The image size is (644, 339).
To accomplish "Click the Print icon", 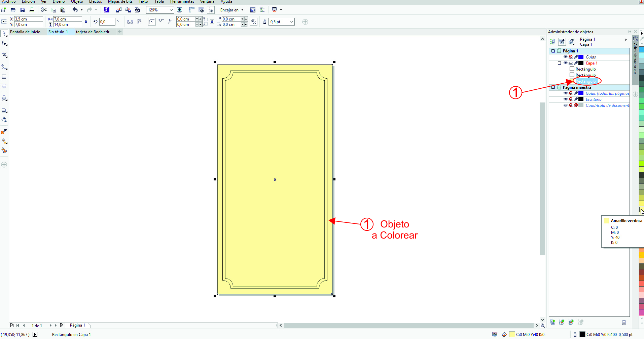I will (32, 10).
